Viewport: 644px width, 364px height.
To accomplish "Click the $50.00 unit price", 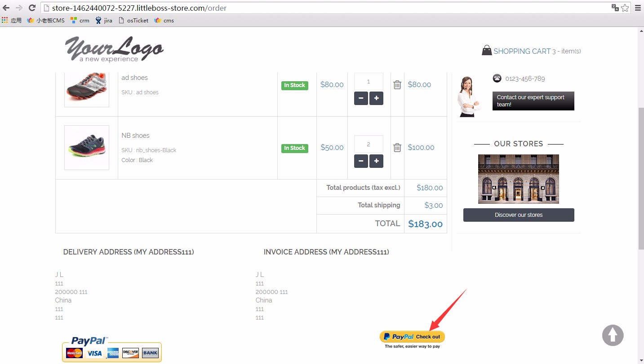I will [332, 148].
